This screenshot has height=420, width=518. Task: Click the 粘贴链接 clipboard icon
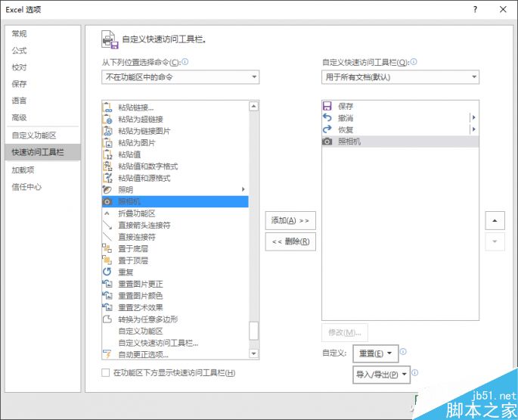[107, 107]
